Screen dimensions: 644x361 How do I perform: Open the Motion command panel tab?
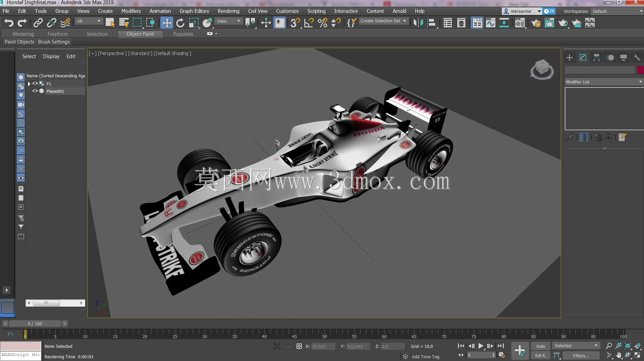pyautogui.click(x=610, y=57)
